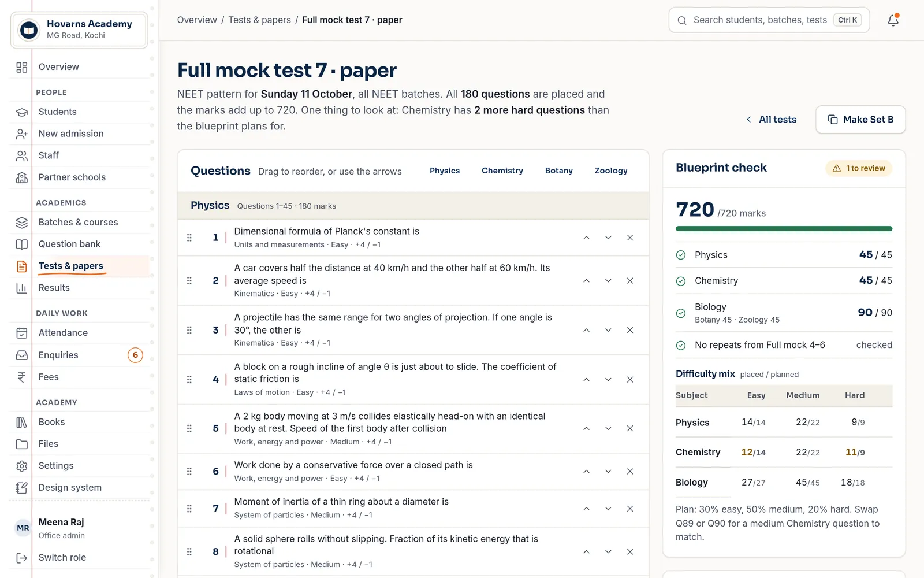Click the Chemistry hard count 11/9
Viewport: 924px width, 578px height.
coord(855,453)
